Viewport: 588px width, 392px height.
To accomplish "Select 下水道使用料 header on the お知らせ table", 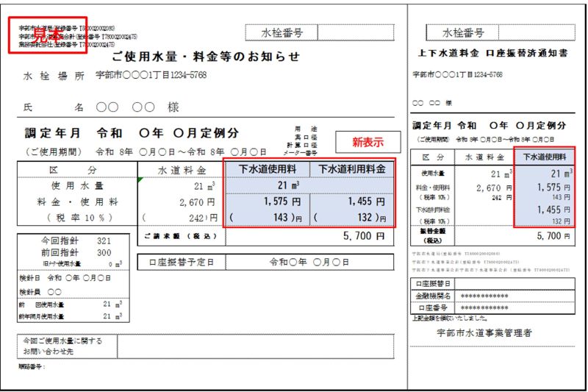I will pos(268,169).
